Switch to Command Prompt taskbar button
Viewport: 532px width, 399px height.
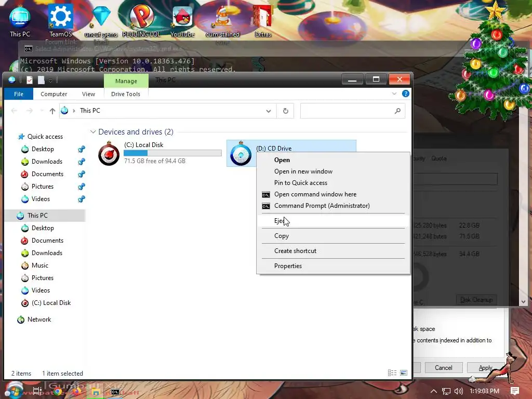tap(115, 392)
